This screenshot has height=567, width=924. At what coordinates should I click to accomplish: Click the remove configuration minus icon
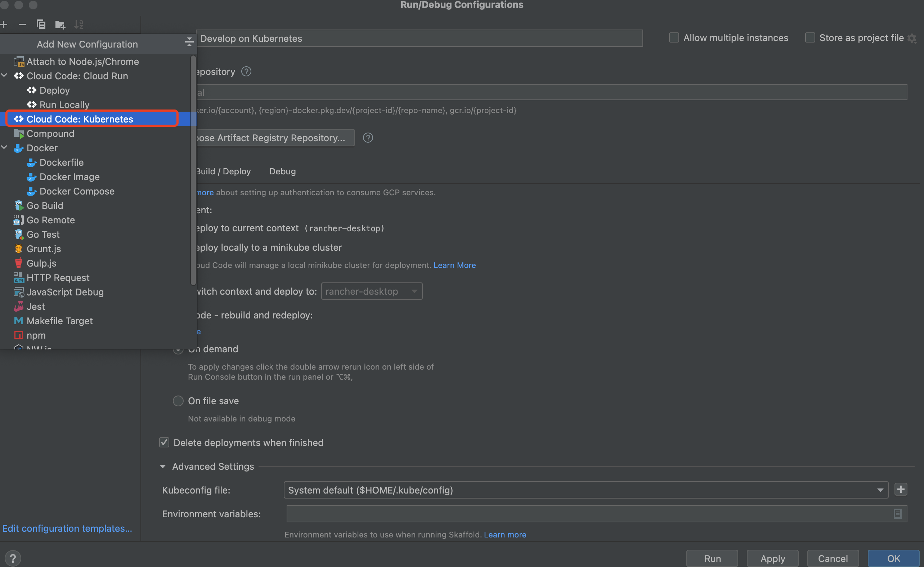point(22,25)
